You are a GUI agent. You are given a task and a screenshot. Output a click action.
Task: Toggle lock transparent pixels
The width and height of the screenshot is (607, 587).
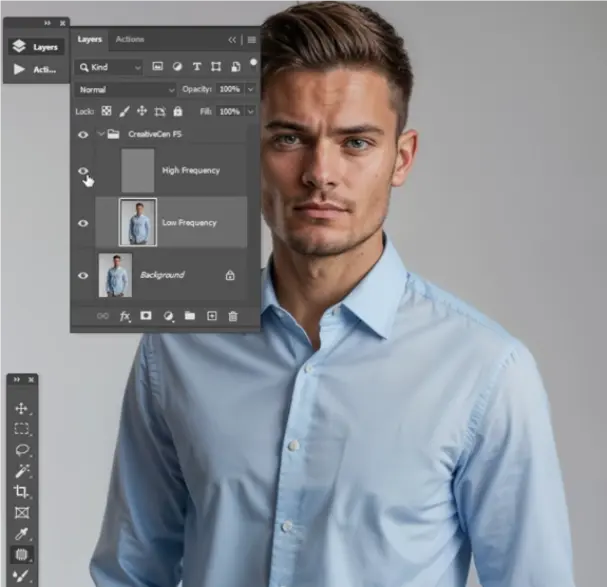coord(106,112)
